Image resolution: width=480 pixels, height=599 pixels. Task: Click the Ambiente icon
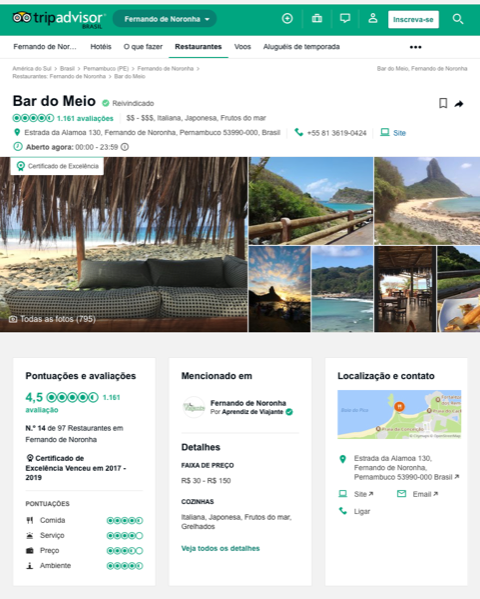pyautogui.click(x=29, y=566)
